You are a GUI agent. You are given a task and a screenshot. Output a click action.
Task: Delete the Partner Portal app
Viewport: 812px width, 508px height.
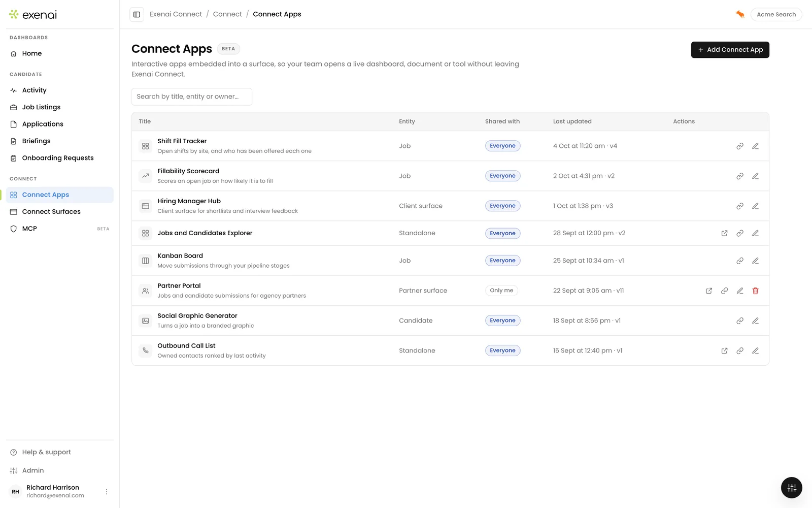[755, 291]
